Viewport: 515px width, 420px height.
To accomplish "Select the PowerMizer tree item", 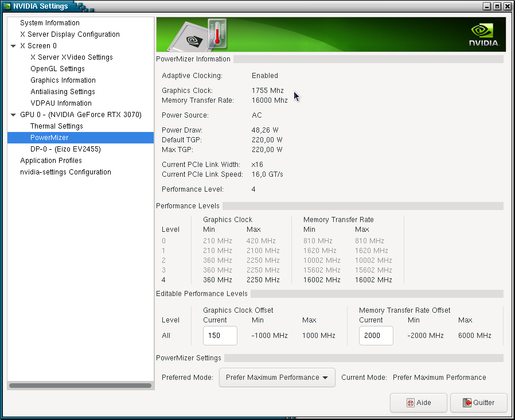I will point(80,138).
